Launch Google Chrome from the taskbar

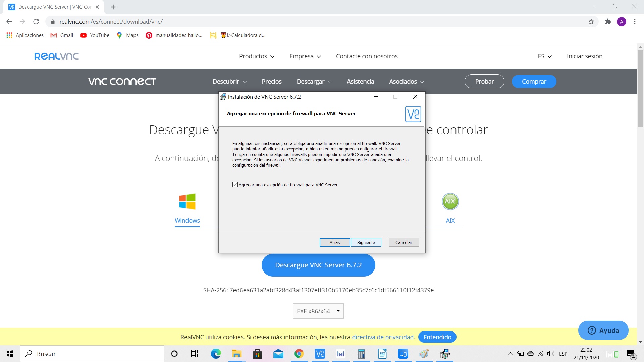[299, 354]
